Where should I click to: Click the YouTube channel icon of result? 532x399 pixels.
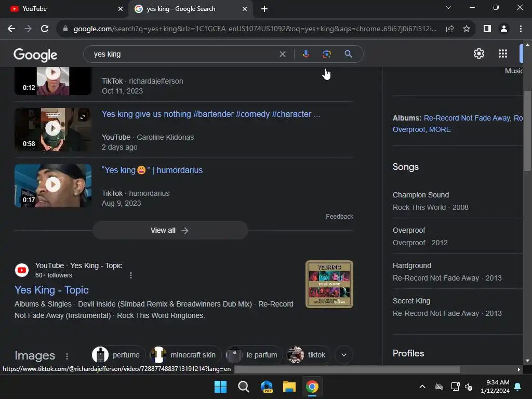click(x=22, y=270)
